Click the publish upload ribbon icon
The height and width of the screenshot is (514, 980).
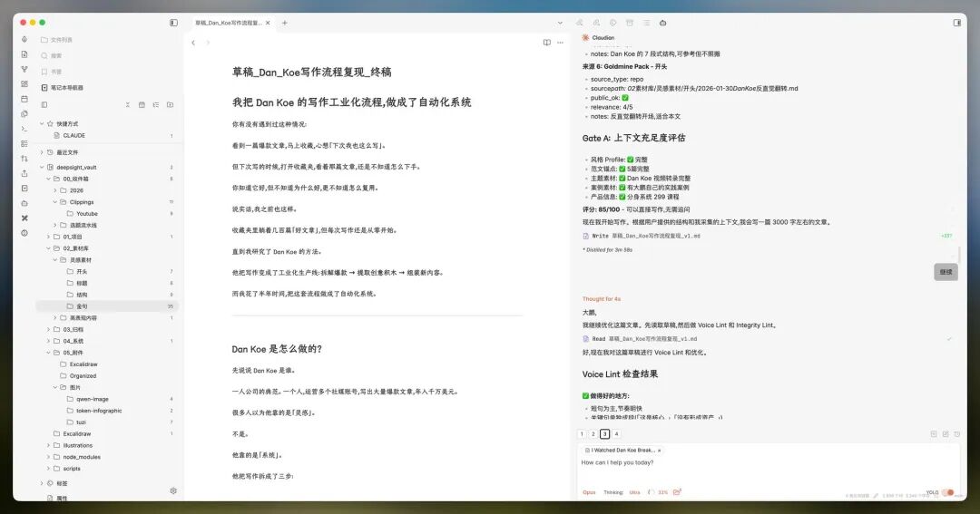point(24,173)
